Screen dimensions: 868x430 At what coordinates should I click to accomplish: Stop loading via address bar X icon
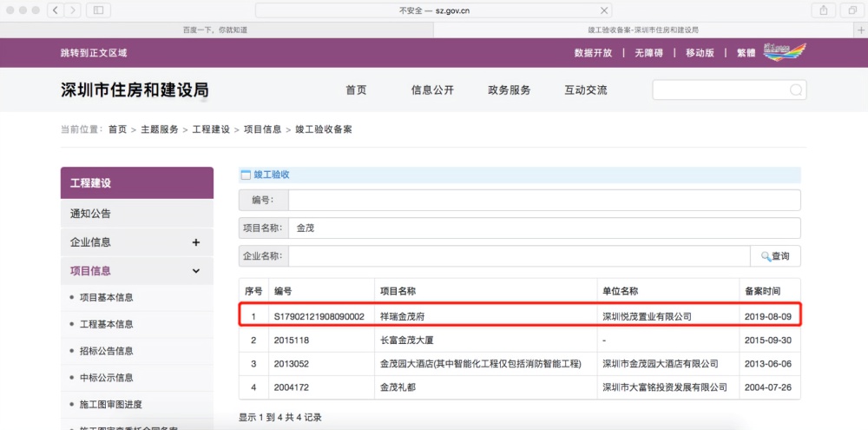[x=604, y=10]
